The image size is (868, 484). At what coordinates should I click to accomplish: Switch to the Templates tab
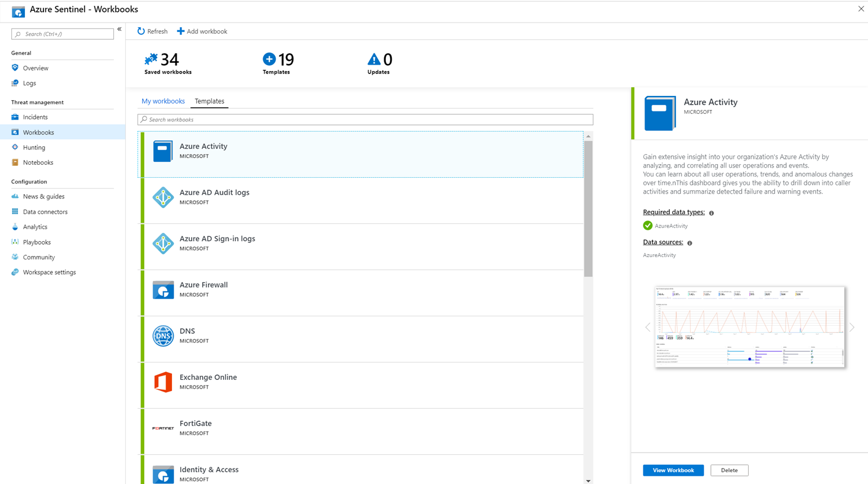point(209,101)
